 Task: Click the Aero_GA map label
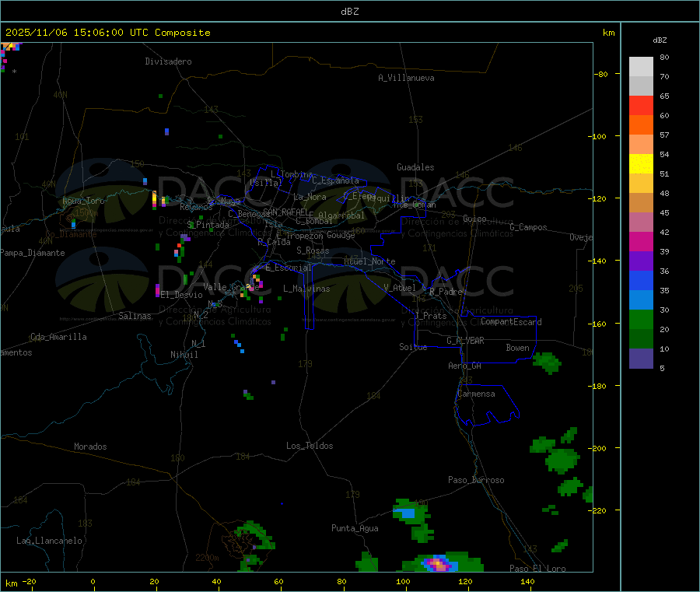[x=464, y=366]
